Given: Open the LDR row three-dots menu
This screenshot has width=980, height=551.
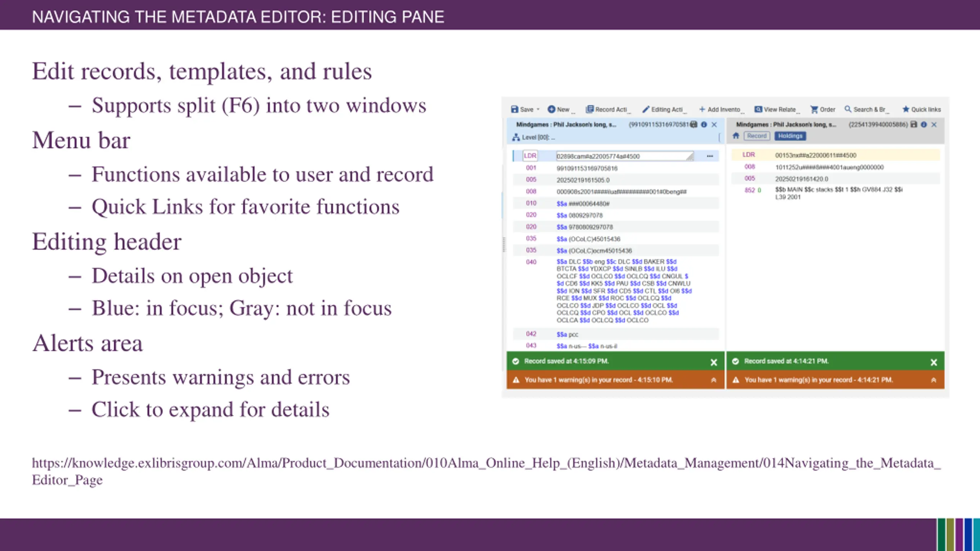Looking at the screenshot, I should pos(710,156).
